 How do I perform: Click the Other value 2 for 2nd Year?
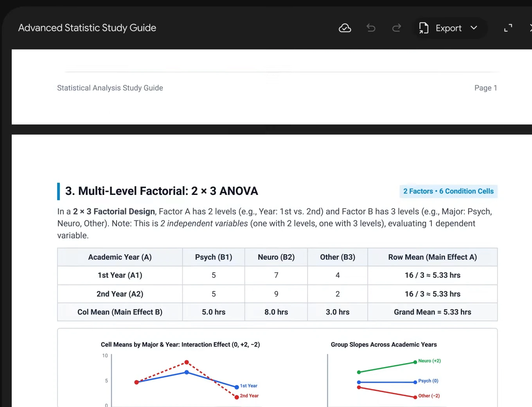point(338,294)
